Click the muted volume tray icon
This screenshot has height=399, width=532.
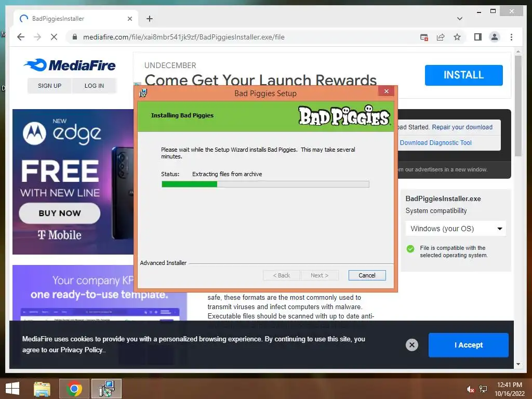(x=470, y=389)
